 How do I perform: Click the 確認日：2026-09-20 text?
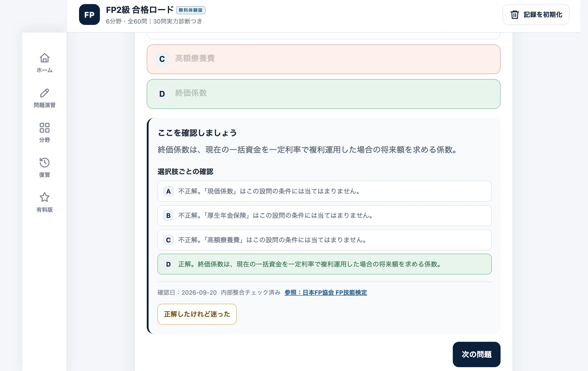[x=187, y=292]
